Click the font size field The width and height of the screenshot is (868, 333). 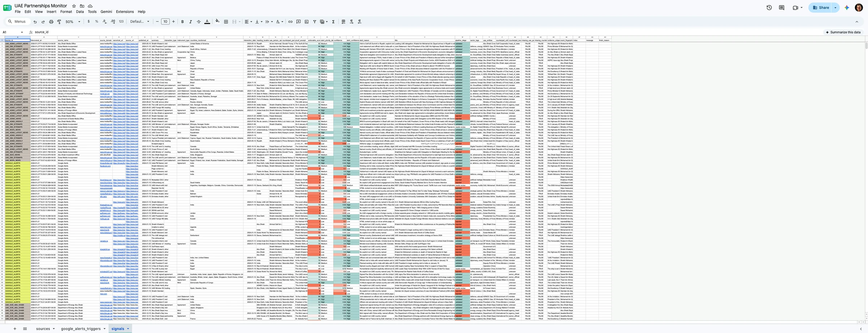click(x=165, y=22)
